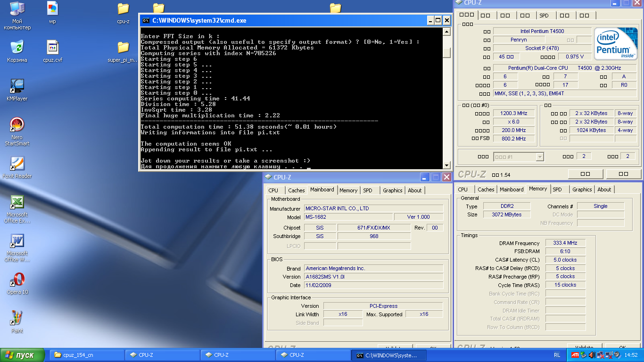Click cmd window scrollbar up arrow
Screen dimensions: 644x362
[x=446, y=32]
